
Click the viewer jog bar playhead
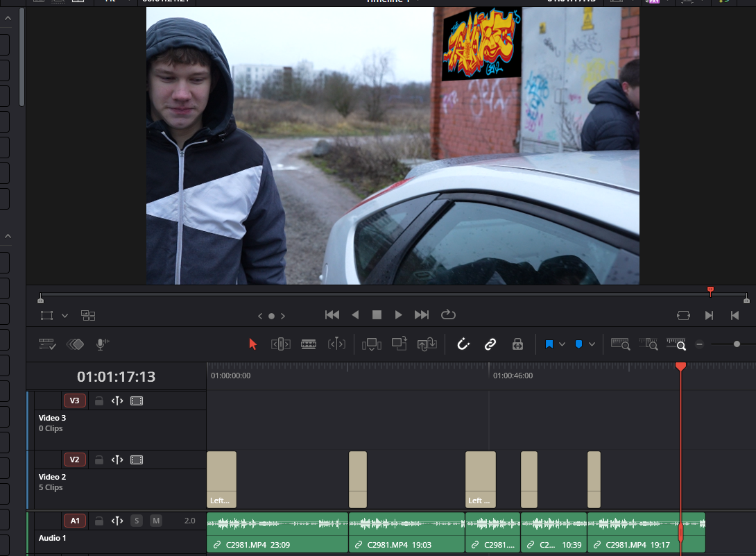point(710,291)
